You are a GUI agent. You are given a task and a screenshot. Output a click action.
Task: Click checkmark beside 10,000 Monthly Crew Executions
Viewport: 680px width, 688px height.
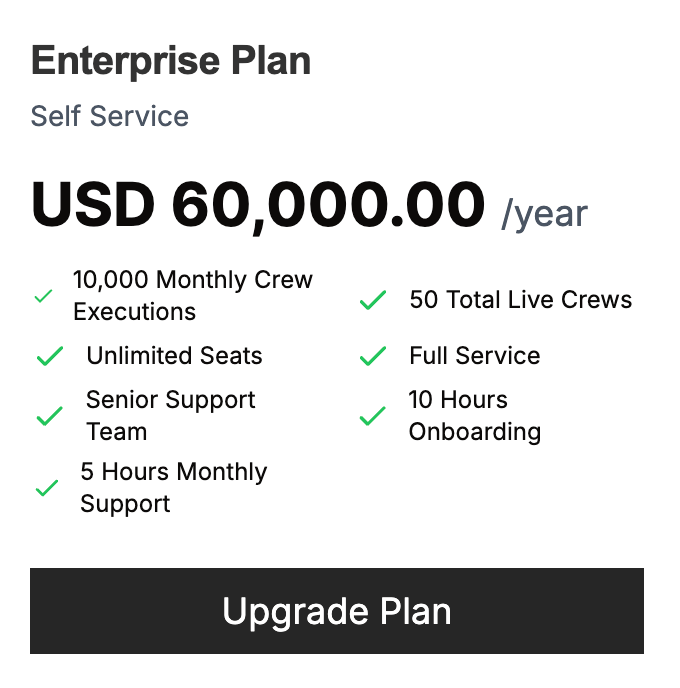43,297
